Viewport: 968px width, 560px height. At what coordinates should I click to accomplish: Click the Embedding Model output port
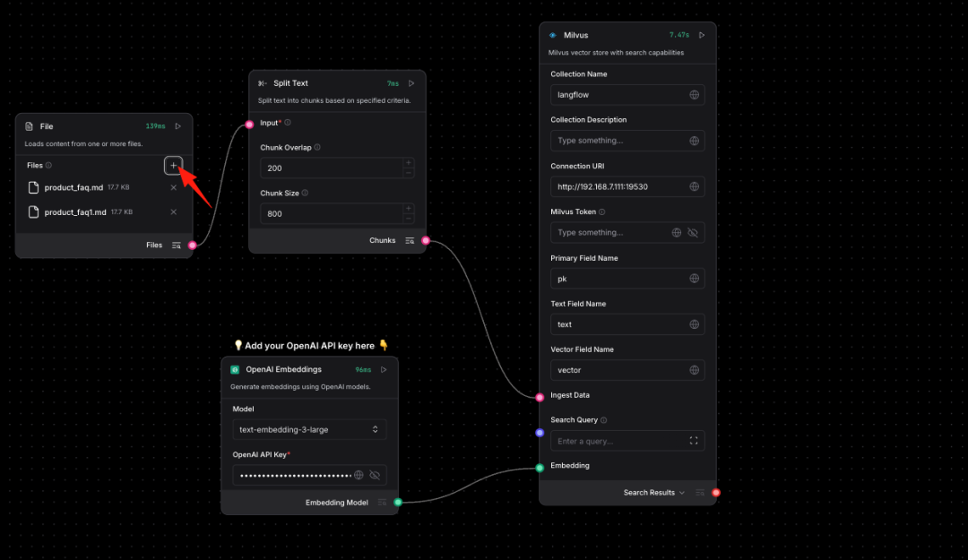pos(398,503)
